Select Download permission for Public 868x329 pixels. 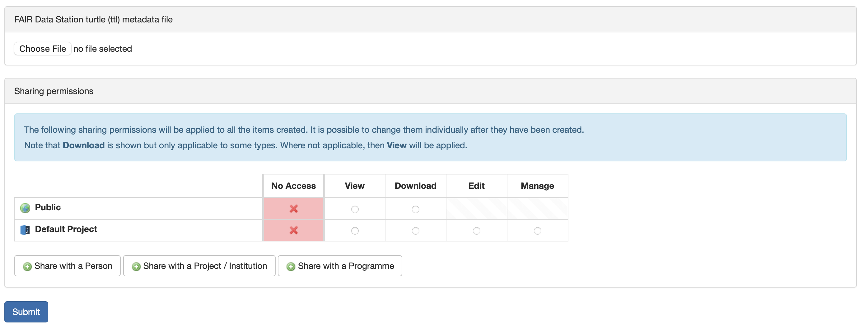(x=415, y=209)
